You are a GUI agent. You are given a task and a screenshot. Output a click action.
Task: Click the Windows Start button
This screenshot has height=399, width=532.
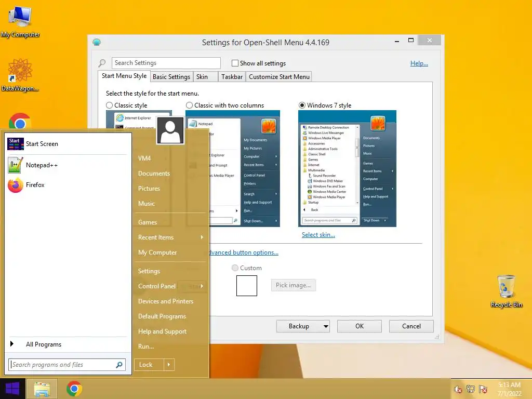pos(12,389)
